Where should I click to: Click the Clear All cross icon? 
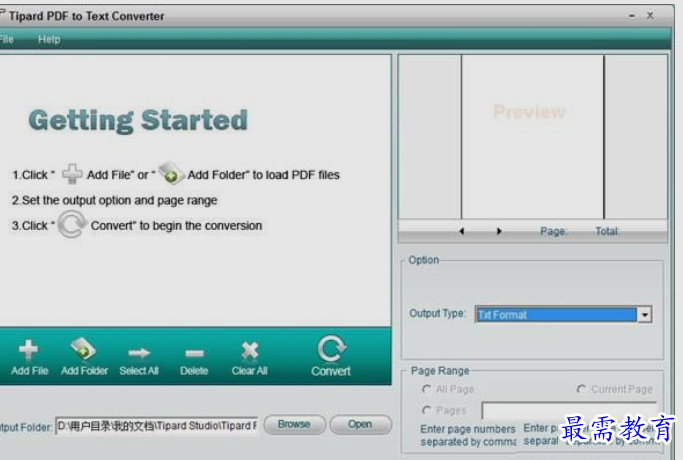point(250,351)
